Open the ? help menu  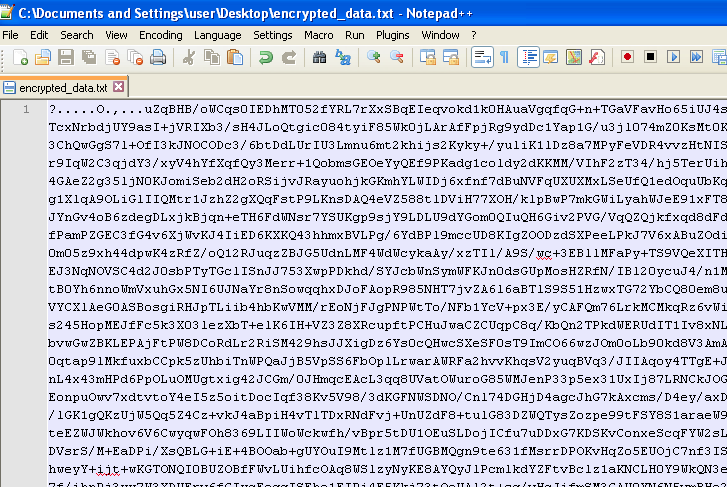(473, 35)
